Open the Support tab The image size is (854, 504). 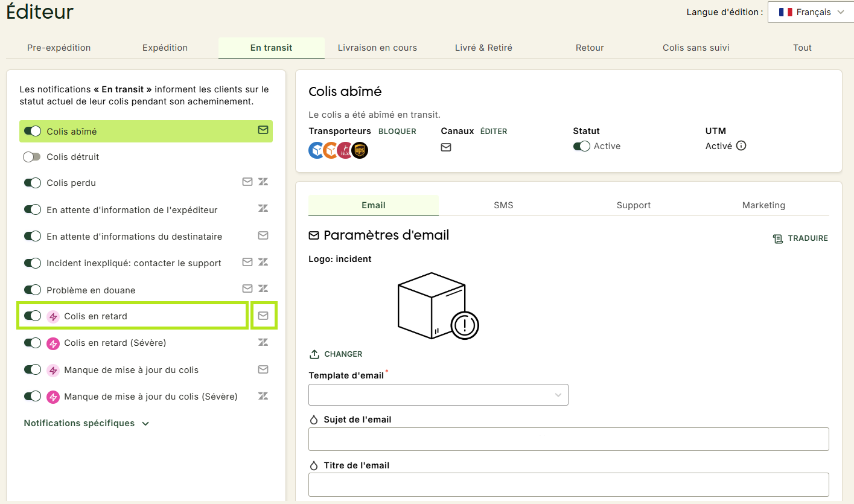634,205
